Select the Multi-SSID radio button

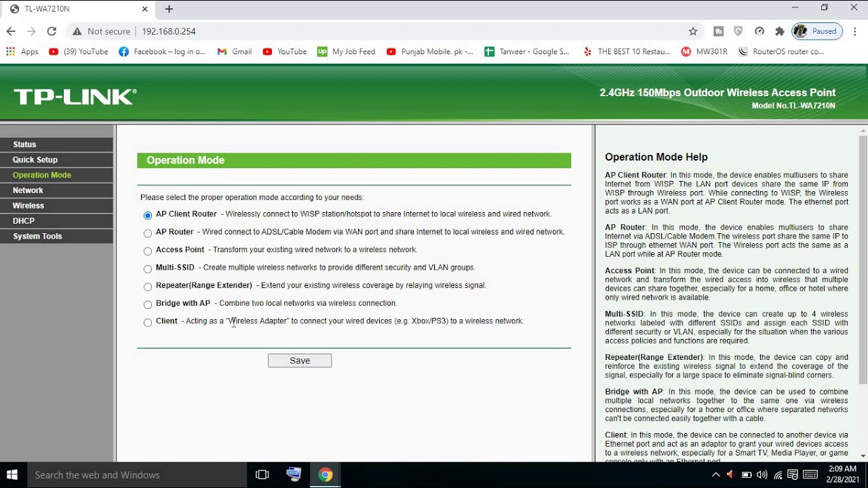(x=148, y=269)
